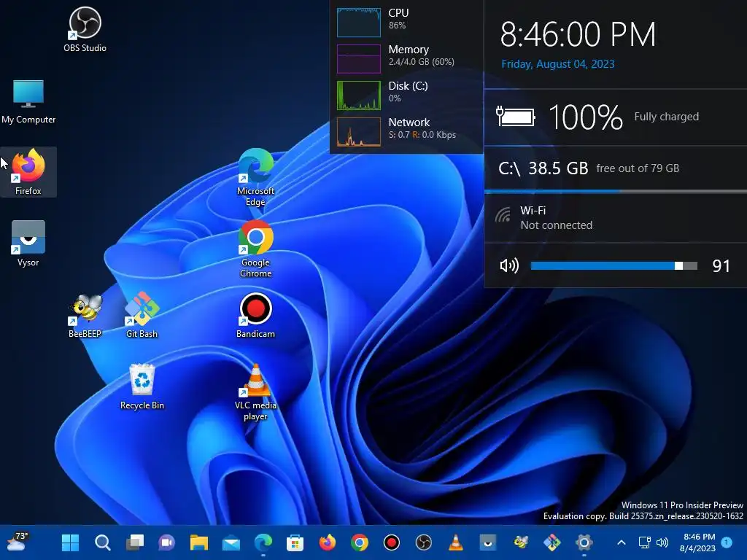Viewport: 747px width, 560px height.
Task: Open Settings gear in the taskbar
Action: pyautogui.click(x=584, y=542)
